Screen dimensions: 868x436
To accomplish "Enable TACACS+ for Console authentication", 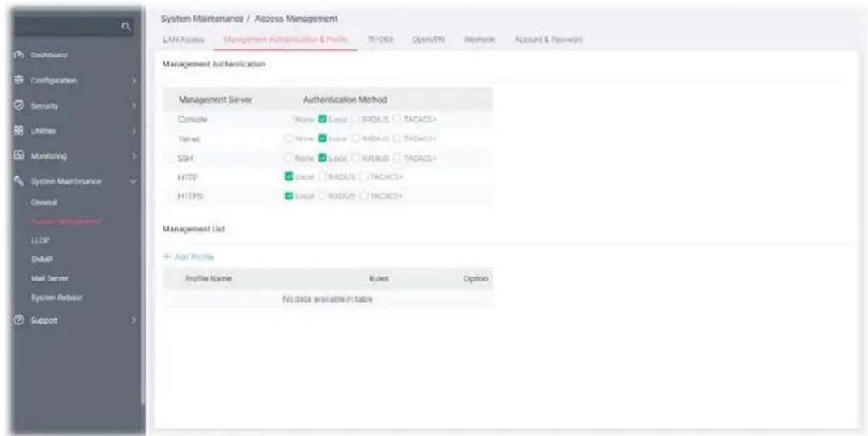I will [x=398, y=119].
